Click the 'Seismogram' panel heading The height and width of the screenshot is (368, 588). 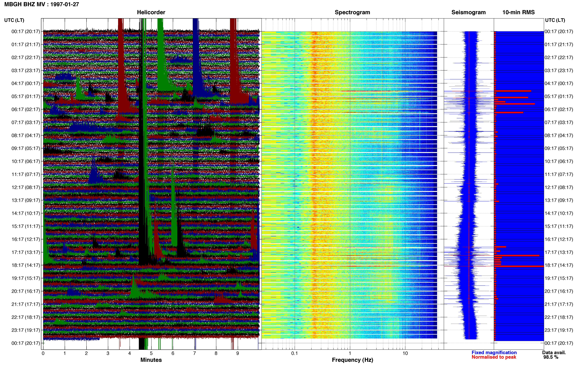(x=468, y=12)
